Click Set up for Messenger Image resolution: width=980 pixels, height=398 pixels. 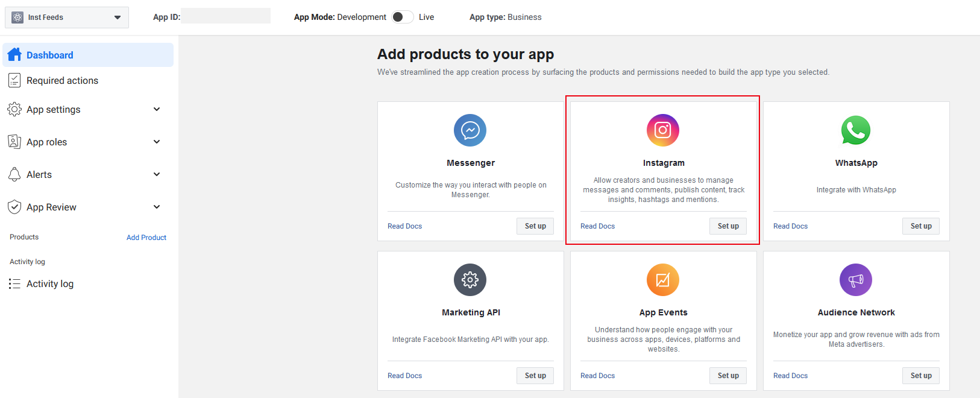[x=535, y=226]
